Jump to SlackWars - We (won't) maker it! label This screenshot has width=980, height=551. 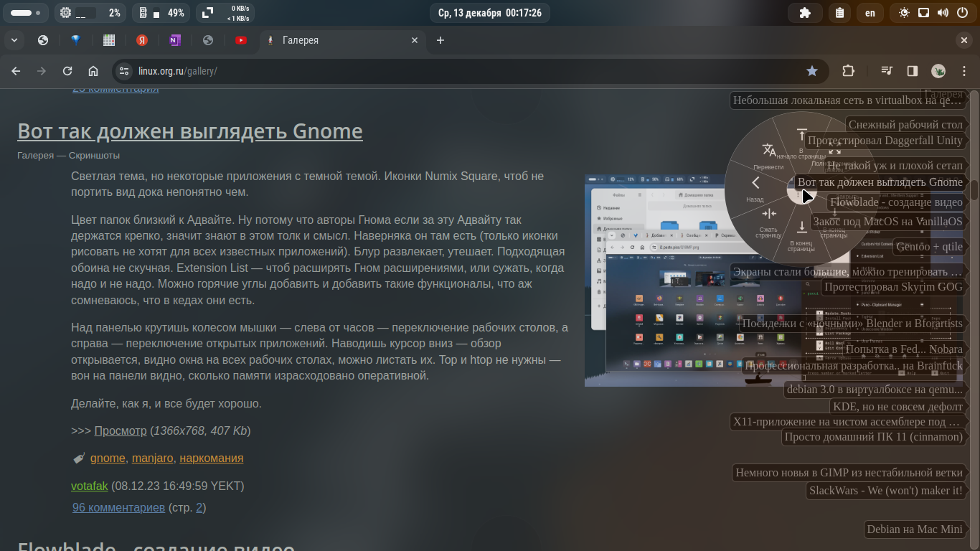coord(885,491)
